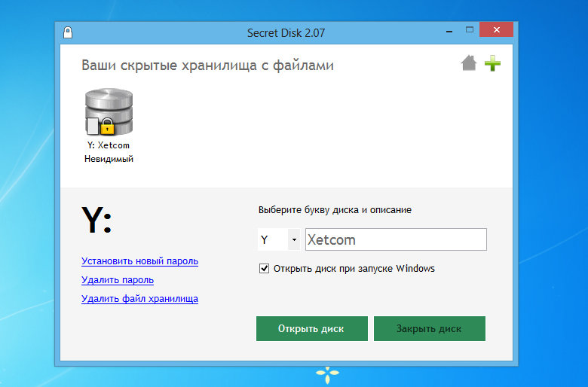Click Удалить файл хранилища link
Viewport: 588px width, 387px height.
pyautogui.click(x=139, y=299)
